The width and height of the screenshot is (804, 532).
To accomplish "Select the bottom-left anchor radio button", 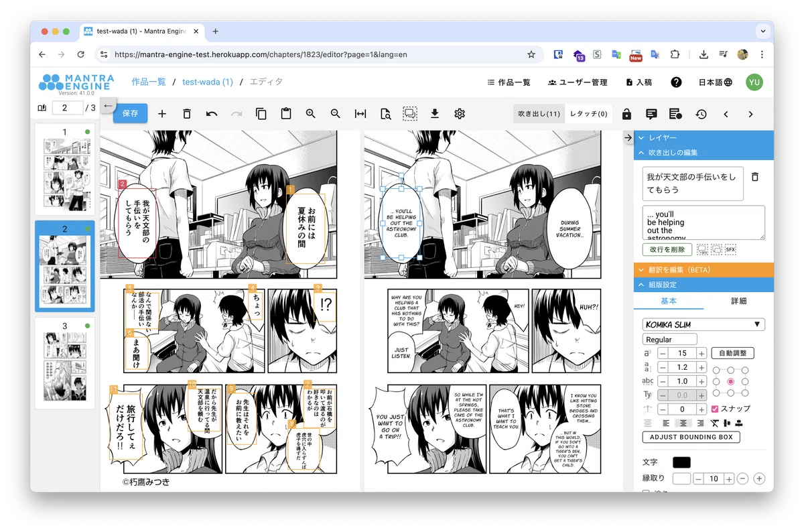I will click(716, 393).
